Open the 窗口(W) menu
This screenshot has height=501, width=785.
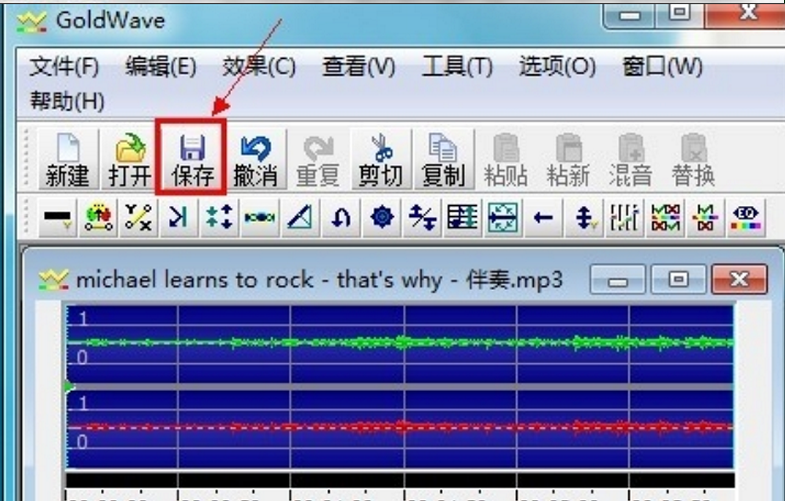click(x=662, y=67)
